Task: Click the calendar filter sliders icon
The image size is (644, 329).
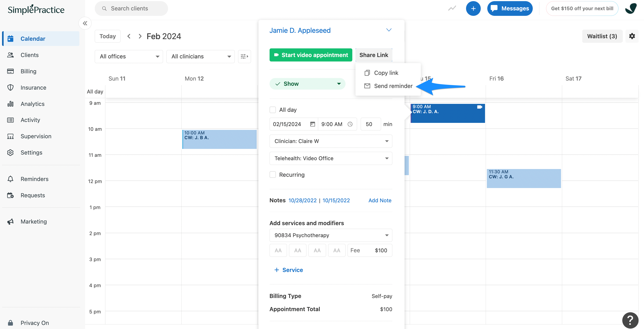Action: [244, 57]
